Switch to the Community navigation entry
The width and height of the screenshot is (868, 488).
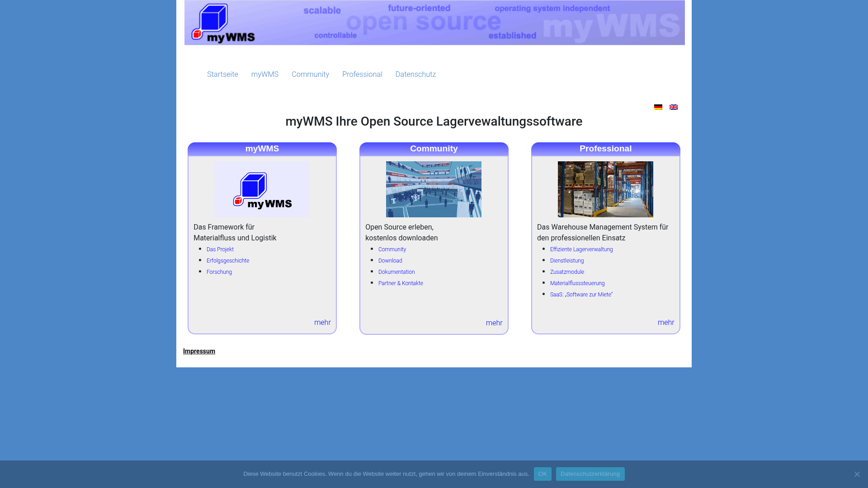310,74
